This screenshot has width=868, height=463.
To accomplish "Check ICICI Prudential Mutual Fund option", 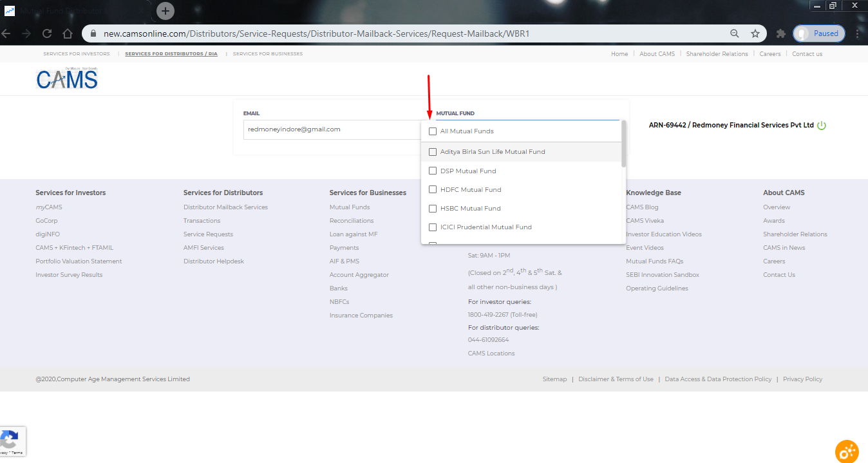I will 433,227.
